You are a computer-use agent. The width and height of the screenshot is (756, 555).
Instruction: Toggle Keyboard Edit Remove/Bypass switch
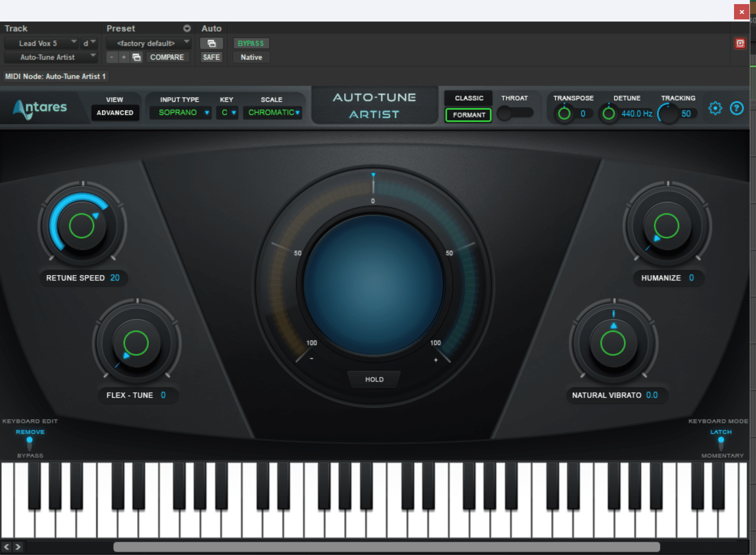click(30, 443)
